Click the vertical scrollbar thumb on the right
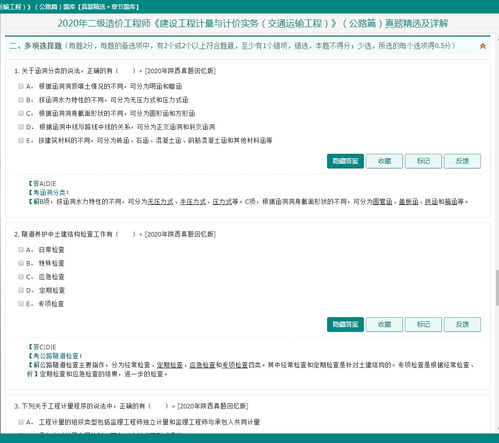This screenshot has height=443, width=499. coord(497,287)
